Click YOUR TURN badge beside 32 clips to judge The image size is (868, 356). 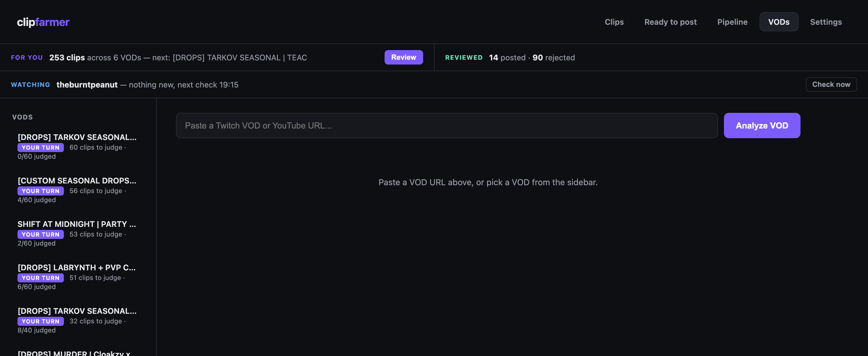(x=41, y=321)
